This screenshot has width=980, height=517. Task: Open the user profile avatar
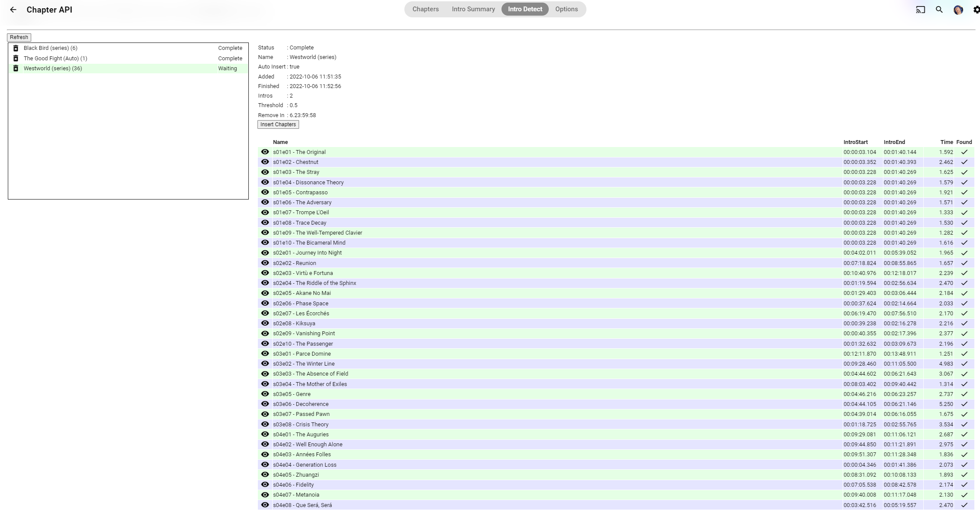(958, 10)
